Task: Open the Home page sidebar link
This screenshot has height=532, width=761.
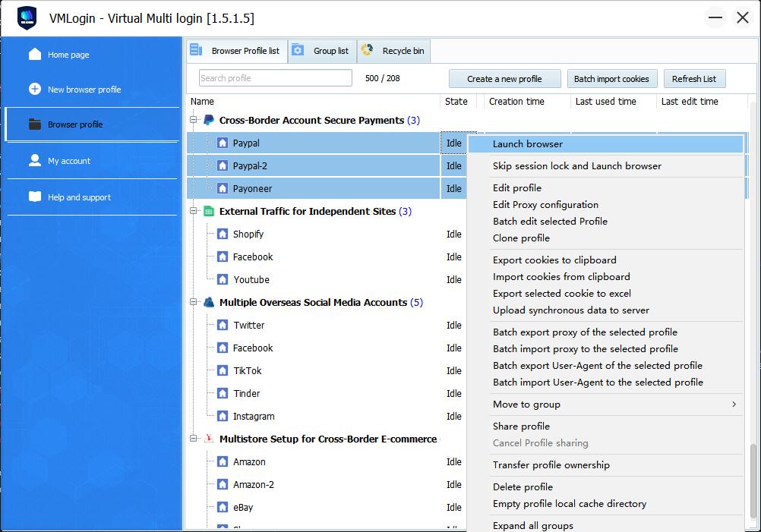Action: coord(68,55)
